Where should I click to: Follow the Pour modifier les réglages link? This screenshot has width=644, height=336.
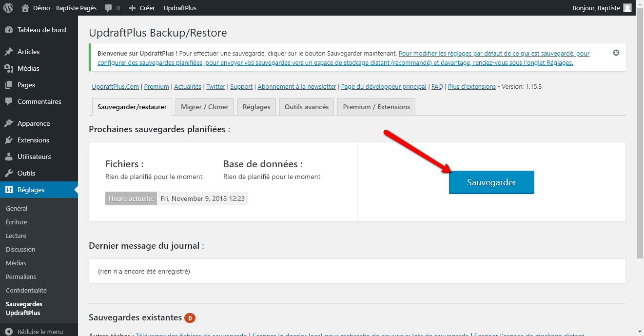click(x=344, y=58)
